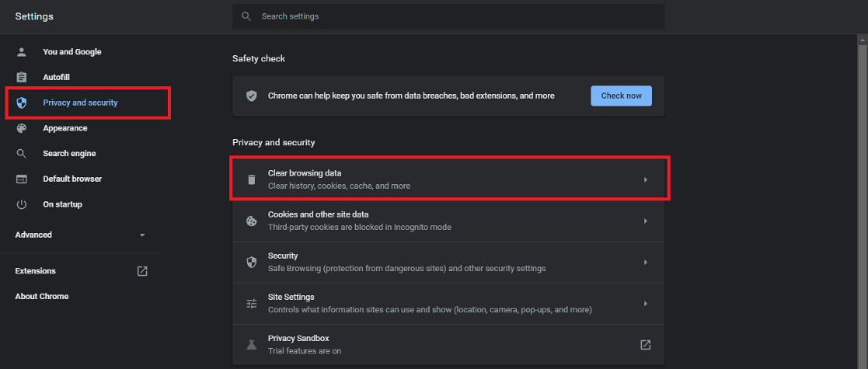Click the Default browser window icon
The width and height of the screenshot is (868, 369).
click(22, 179)
